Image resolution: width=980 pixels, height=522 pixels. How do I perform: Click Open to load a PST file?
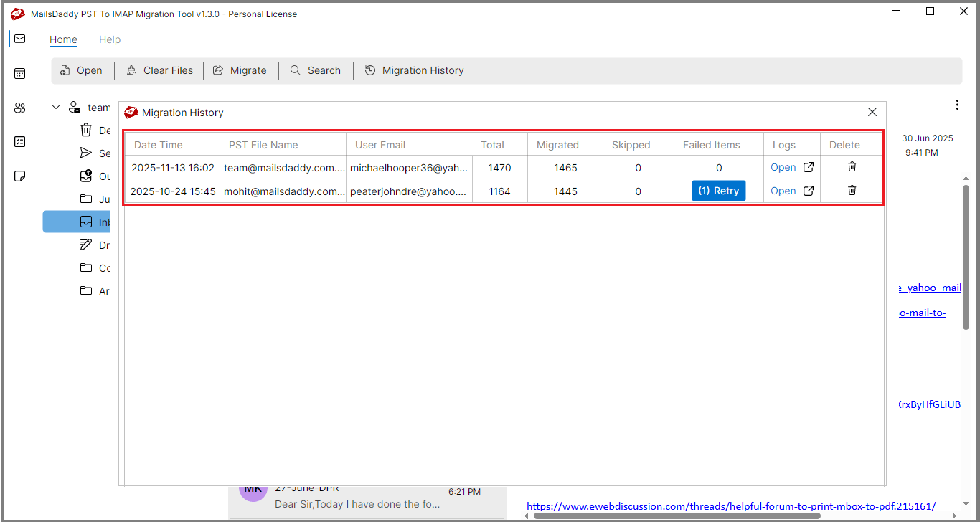81,70
